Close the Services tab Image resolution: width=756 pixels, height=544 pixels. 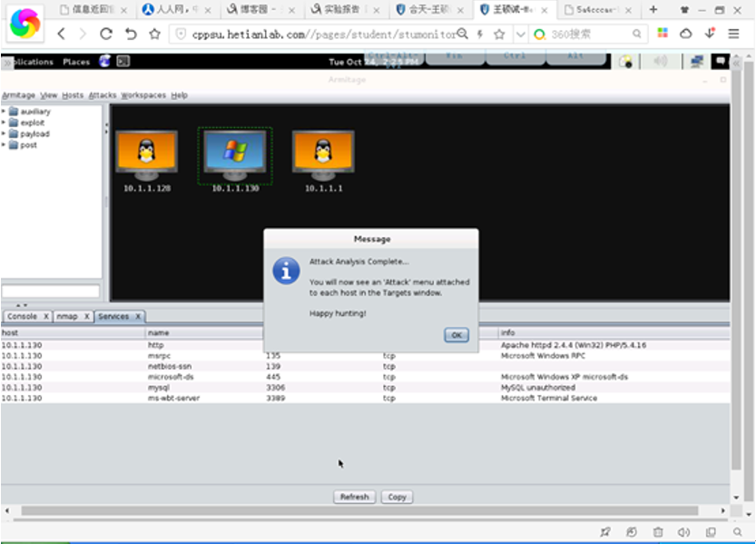click(138, 316)
